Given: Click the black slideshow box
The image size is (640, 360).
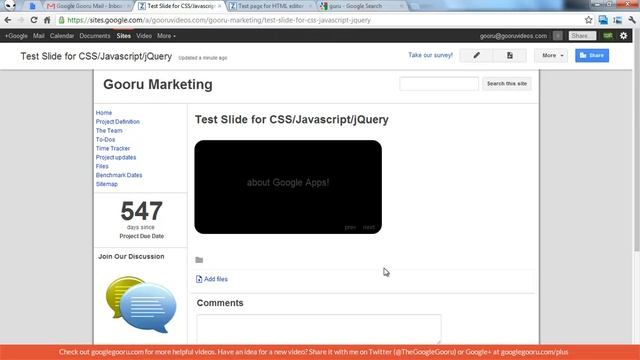Looking at the screenshot, I should 288,187.
